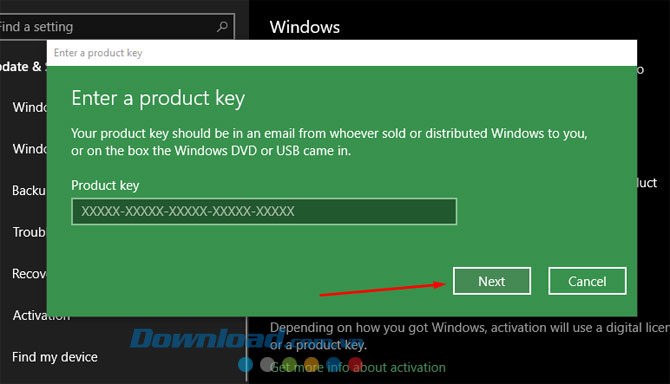Viewport: 670px width, 384px height.
Task: Cancel the product key dialog
Action: [x=587, y=281]
